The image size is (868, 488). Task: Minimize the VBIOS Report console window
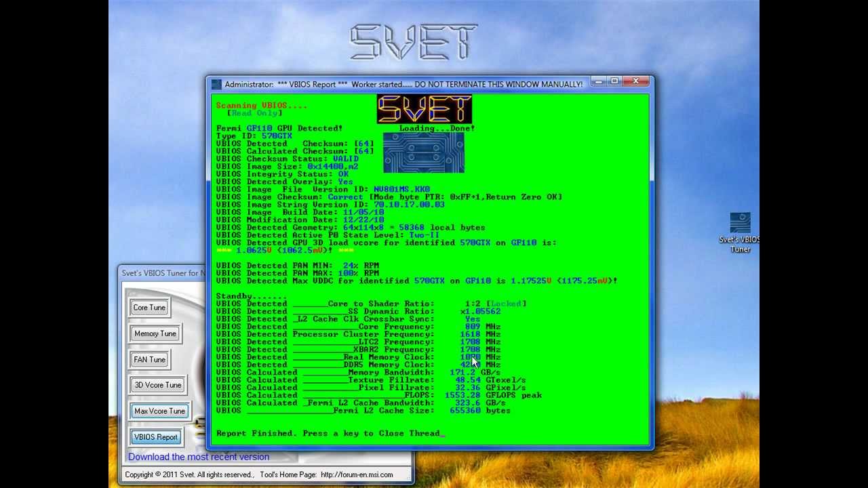598,81
